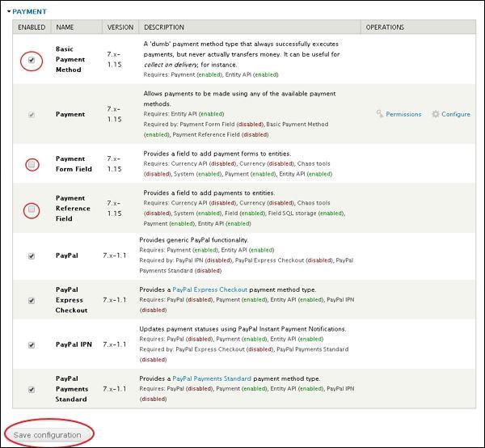
Task: Click the Save configuration button
Action: click(x=48, y=435)
